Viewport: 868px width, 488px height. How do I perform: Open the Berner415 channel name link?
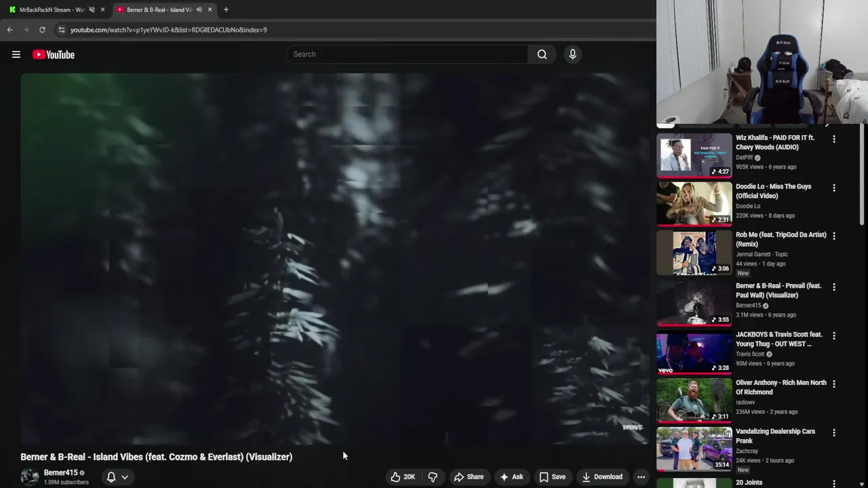click(61, 472)
